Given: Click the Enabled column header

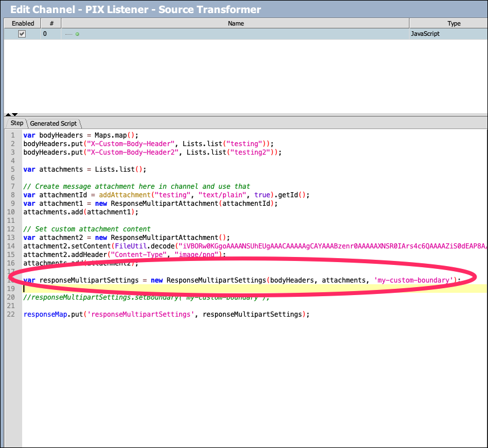Looking at the screenshot, I should point(23,23).
